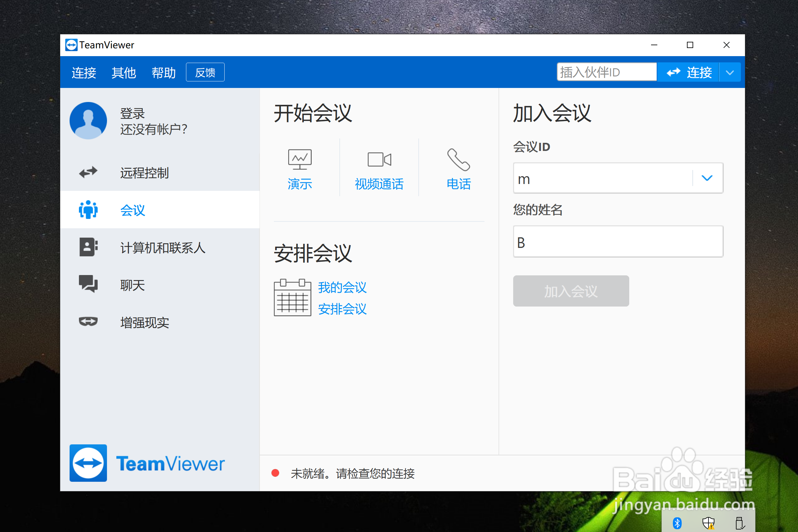798x532 pixels.
Task: Click the TeamViewer logo at sidebar bottom
Action: click(147, 463)
